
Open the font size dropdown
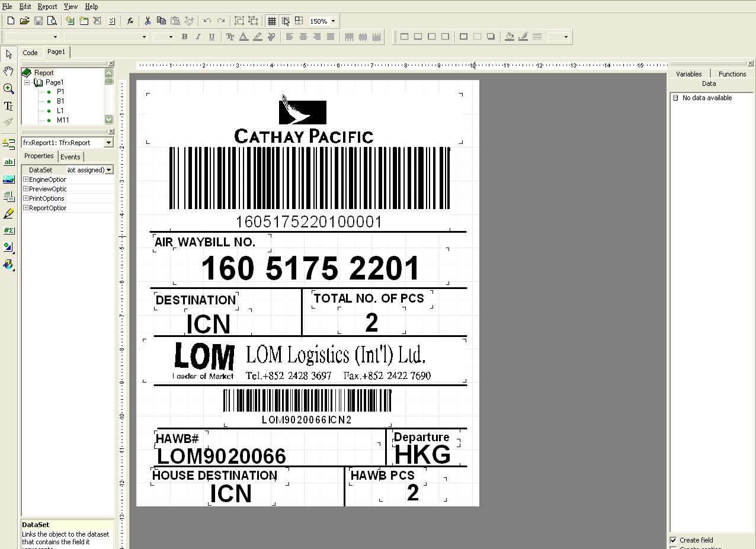[171, 37]
